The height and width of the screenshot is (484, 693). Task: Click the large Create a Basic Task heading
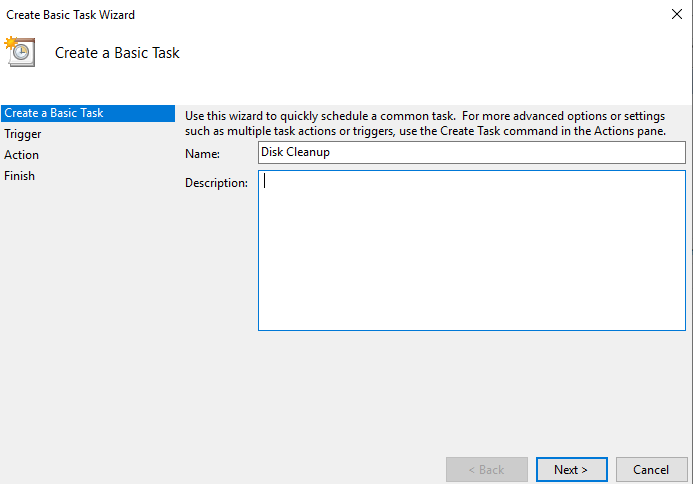(x=117, y=53)
